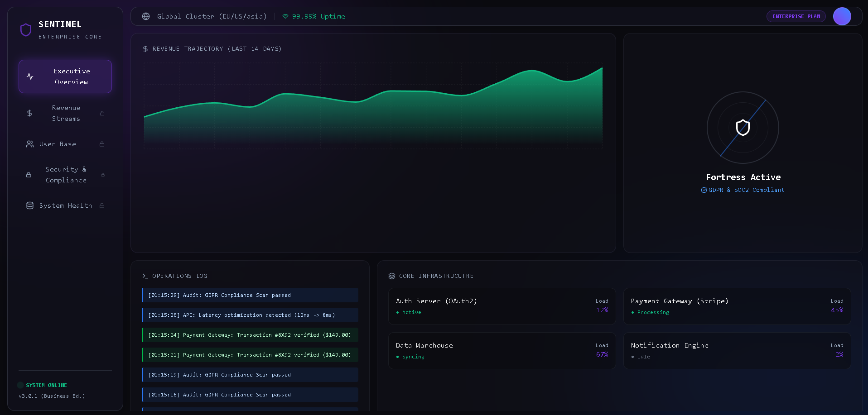This screenshot has height=415, width=868.
Task: Click the Core Infrastructure heading
Action: (x=436, y=276)
